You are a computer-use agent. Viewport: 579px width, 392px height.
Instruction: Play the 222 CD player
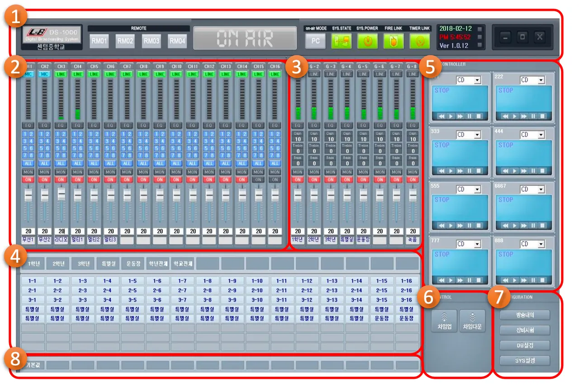click(514, 116)
